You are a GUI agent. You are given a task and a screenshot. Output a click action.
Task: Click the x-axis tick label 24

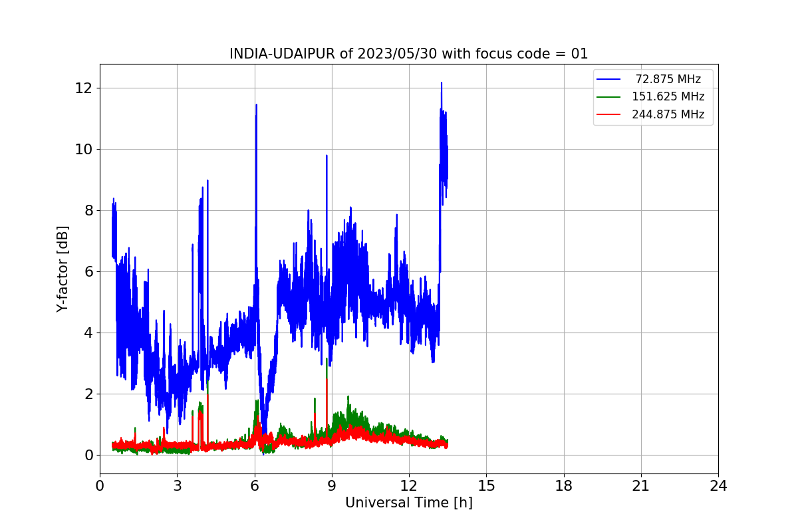tap(718, 486)
